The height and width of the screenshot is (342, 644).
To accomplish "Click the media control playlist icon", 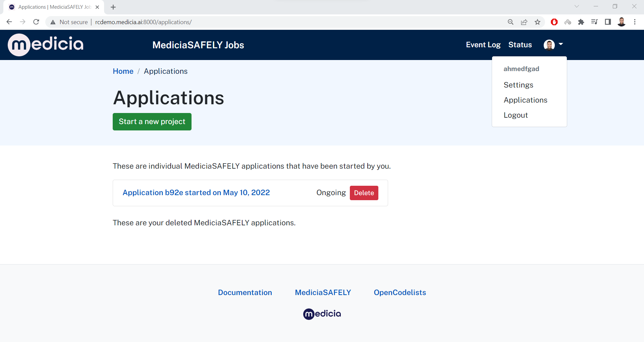I will click(x=594, y=22).
